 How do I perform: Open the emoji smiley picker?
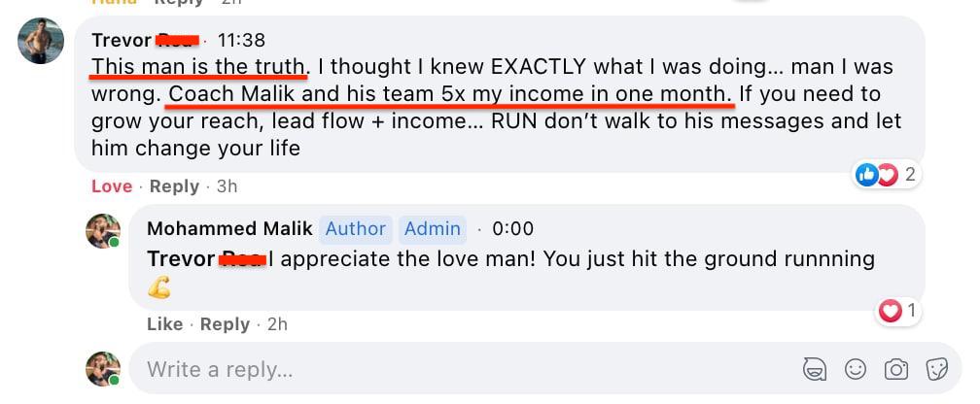(855, 369)
